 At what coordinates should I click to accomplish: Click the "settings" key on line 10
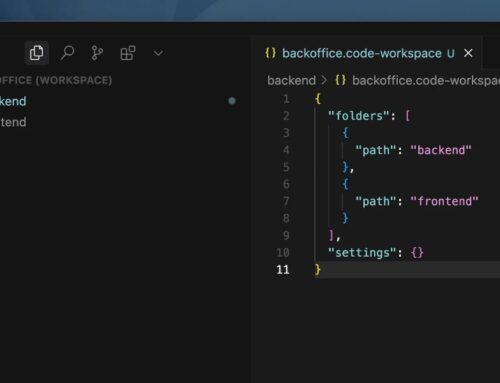(x=362, y=252)
